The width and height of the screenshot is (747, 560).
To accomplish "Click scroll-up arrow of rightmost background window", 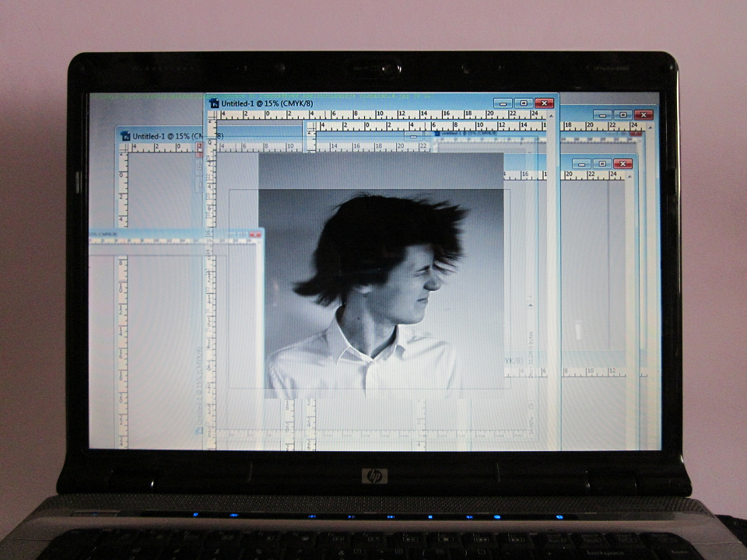I will [x=650, y=128].
